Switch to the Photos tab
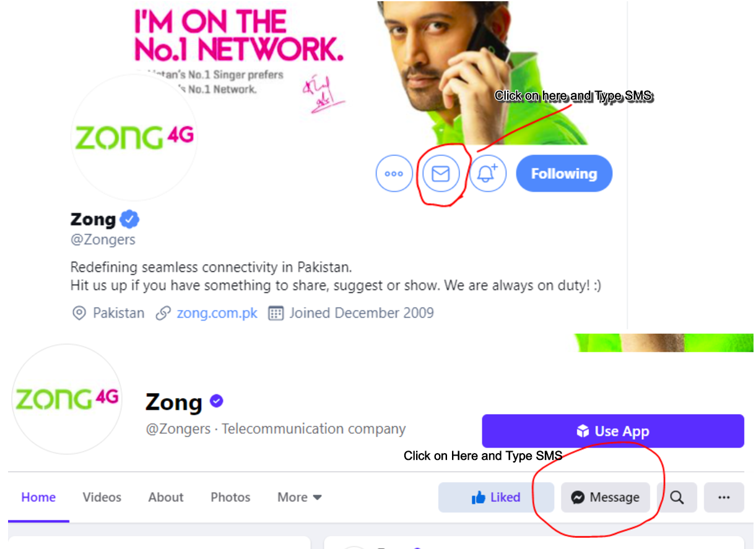 point(230,497)
